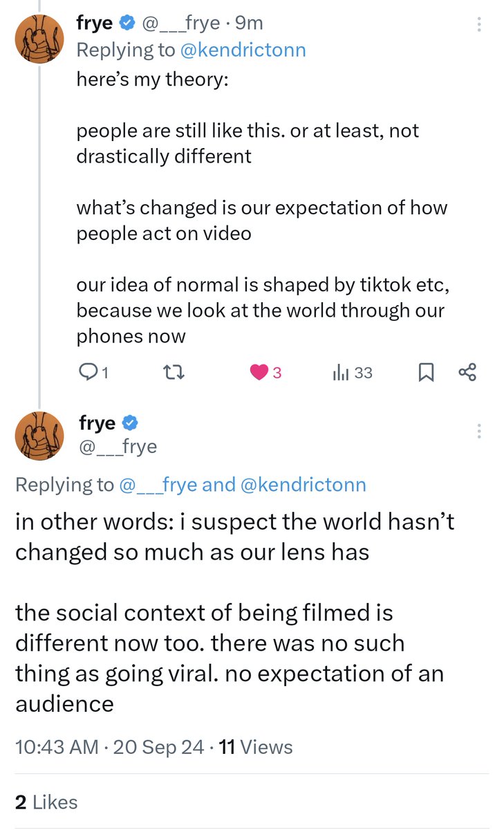Click verified badge beside second frye name
The width and height of the screenshot is (504, 830).
click(132, 423)
